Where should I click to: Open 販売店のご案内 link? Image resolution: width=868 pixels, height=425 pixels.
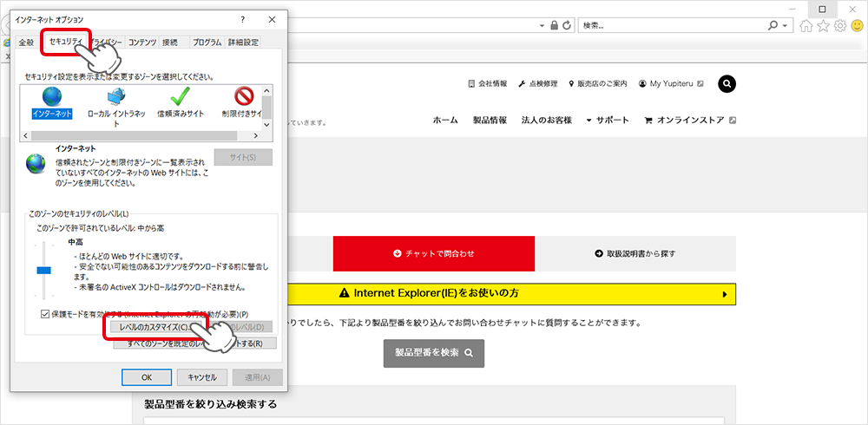click(x=598, y=84)
